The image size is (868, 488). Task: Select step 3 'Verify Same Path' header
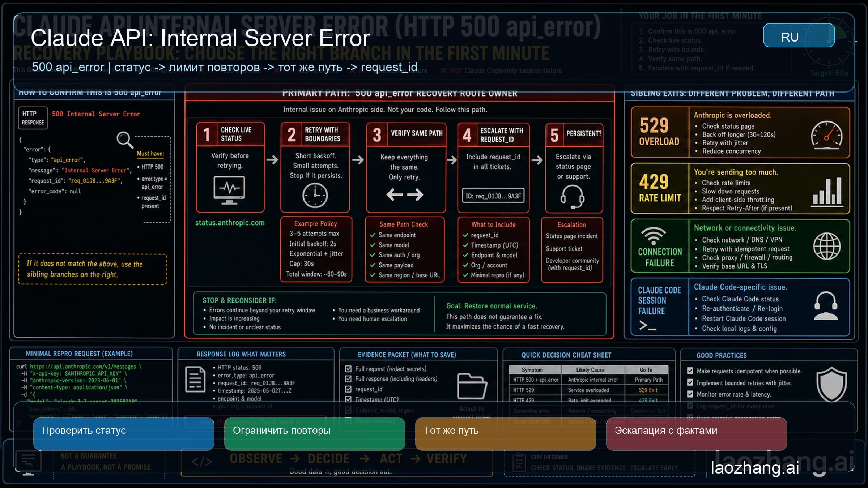(x=406, y=134)
